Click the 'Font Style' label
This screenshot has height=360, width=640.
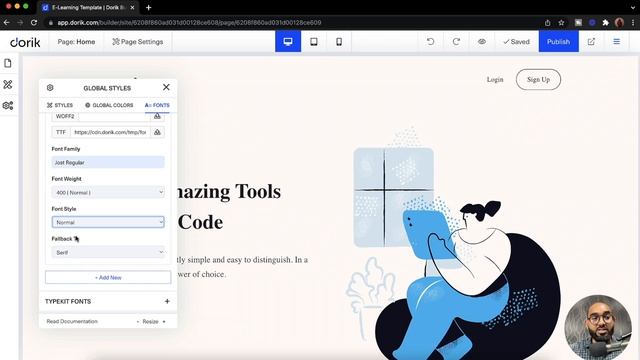[x=64, y=209]
